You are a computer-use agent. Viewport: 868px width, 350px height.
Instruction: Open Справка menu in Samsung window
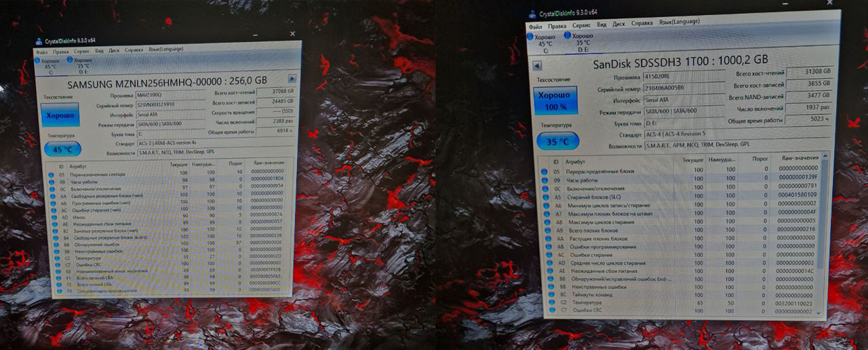coord(134,50)
